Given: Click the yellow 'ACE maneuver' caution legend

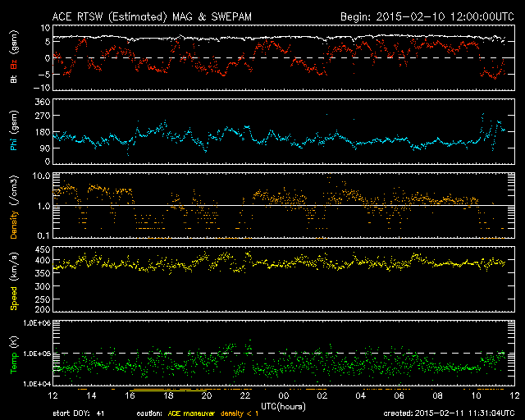Looking at the screenshot, I should click(191, 413).
